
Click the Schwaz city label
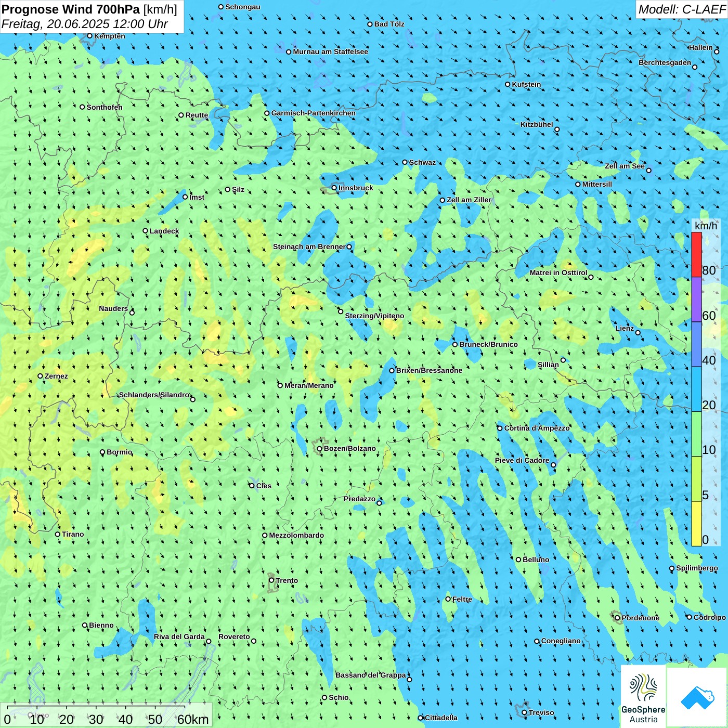point(422,162)
